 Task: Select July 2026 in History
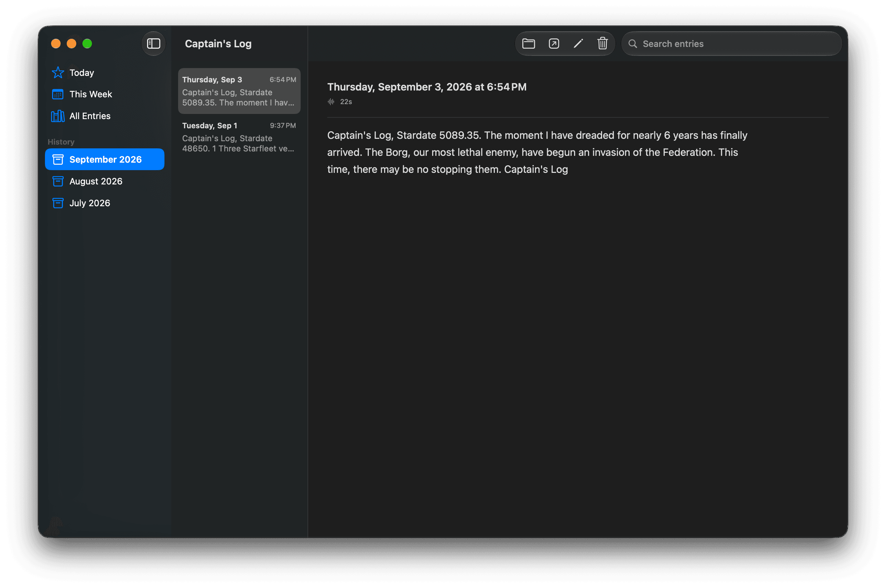(x=105, y=203)
